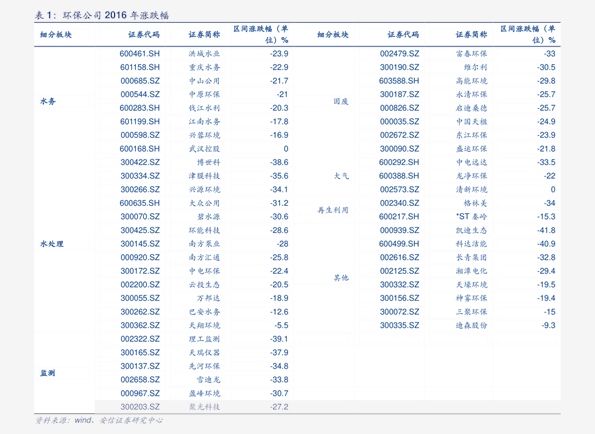Click stock code 600217.SH cell
The height and width of the screenshot is (434, 595).
point(399,217)
